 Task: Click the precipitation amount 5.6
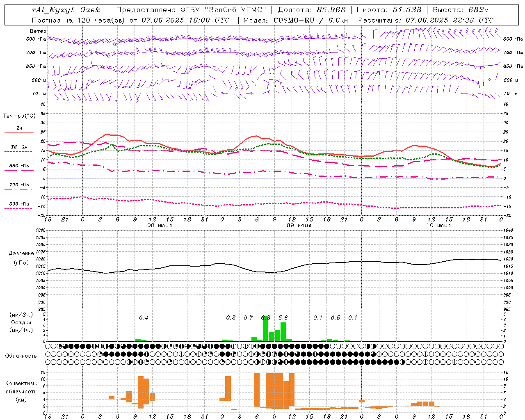point(283,318)
